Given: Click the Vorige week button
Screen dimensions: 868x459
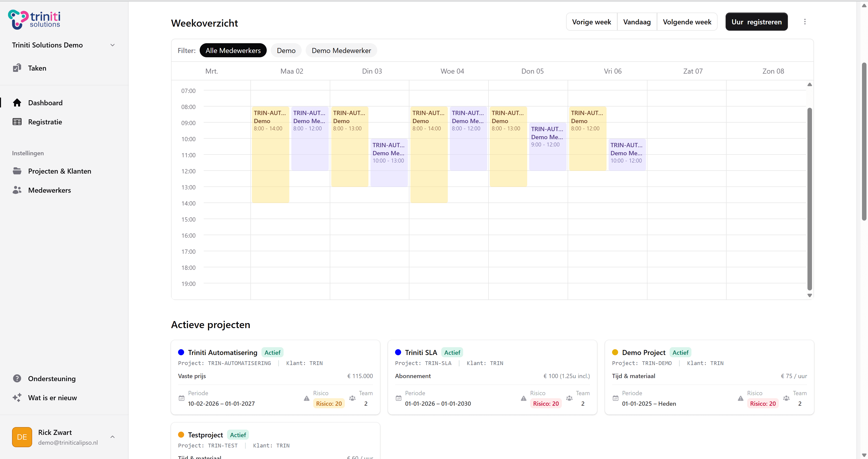Looking at the screenshot, I should pos(591,22).
